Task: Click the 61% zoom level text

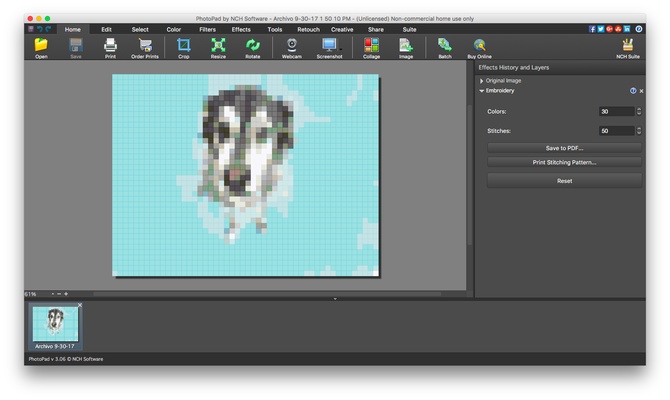Action: (30, 294)
